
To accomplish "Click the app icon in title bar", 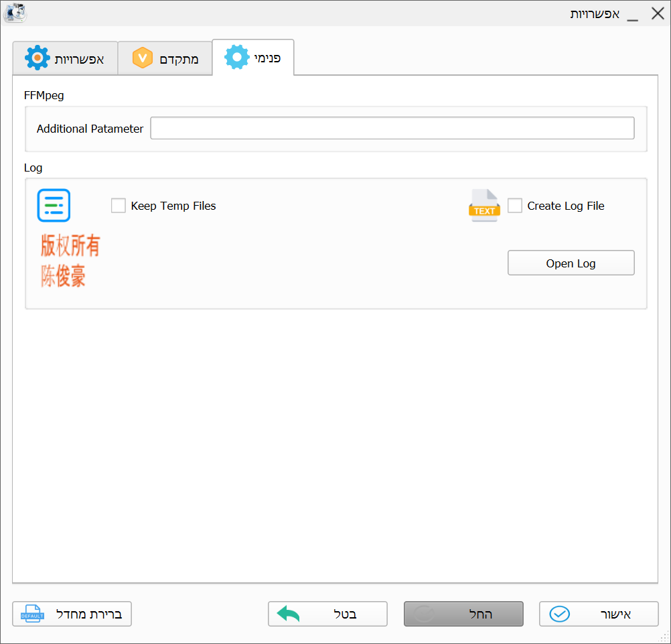I will click(x=15, y=13).
